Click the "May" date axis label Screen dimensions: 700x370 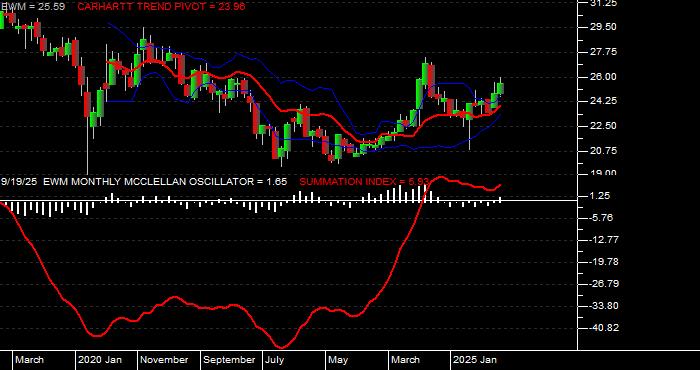point(339,360)
